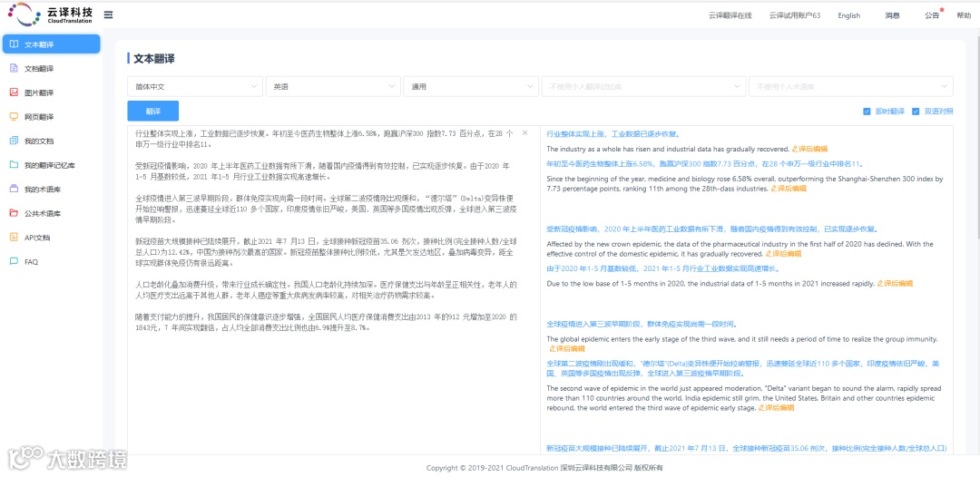The height and width of the screenshot is (477, 980).
Task: Open 公告 announcements
Action: [932, 15]
